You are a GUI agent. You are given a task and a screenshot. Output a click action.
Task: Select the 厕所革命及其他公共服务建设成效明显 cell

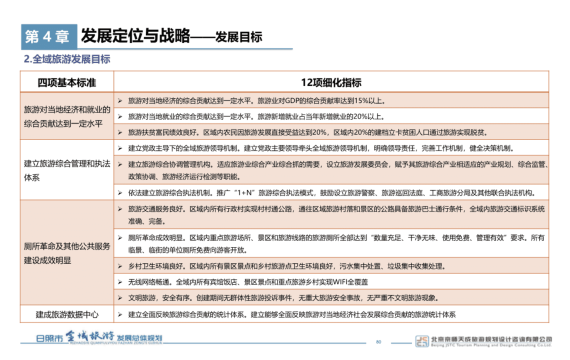(67, 253)
